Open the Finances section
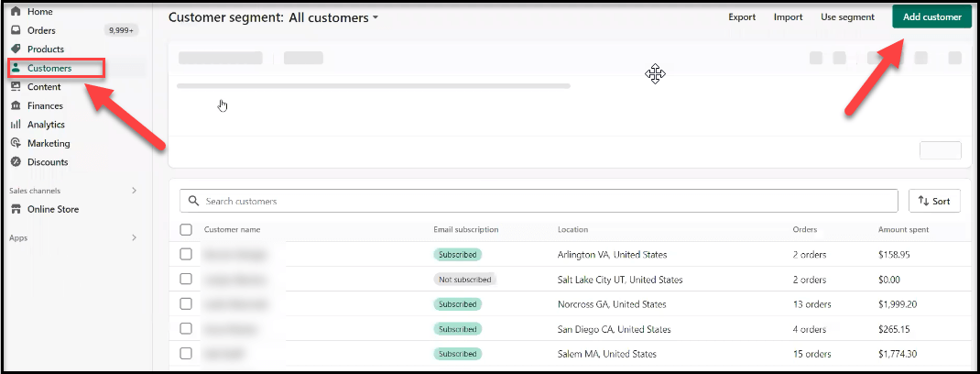This screenshot has width=980, height=374. point(45,105)
